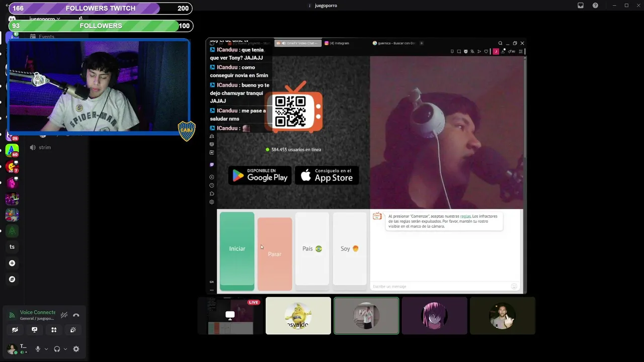Expand the juegoporro server name dropdown
Screen dimensions: 644x362
click(x=45, y=19)
